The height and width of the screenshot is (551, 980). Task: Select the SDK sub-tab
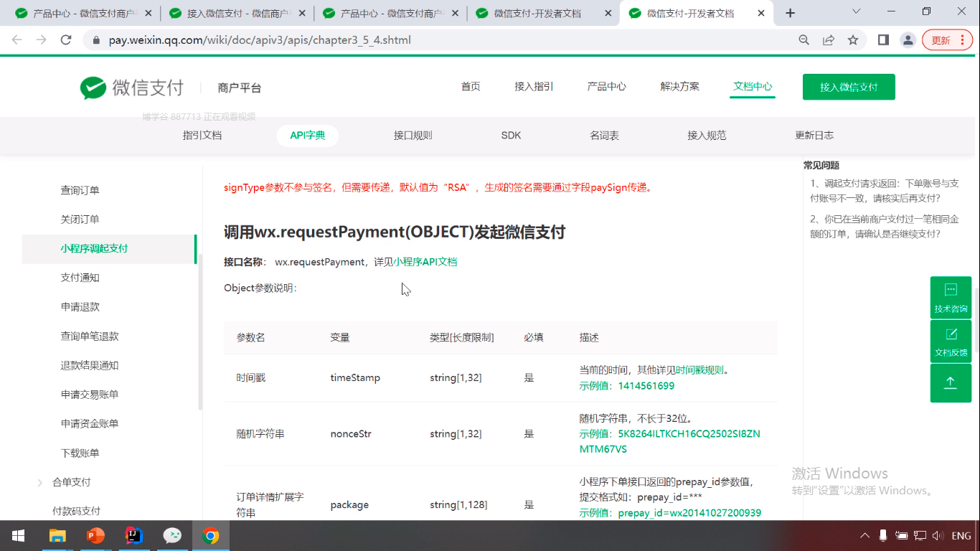pyautogui.click(x=511, y=136)
